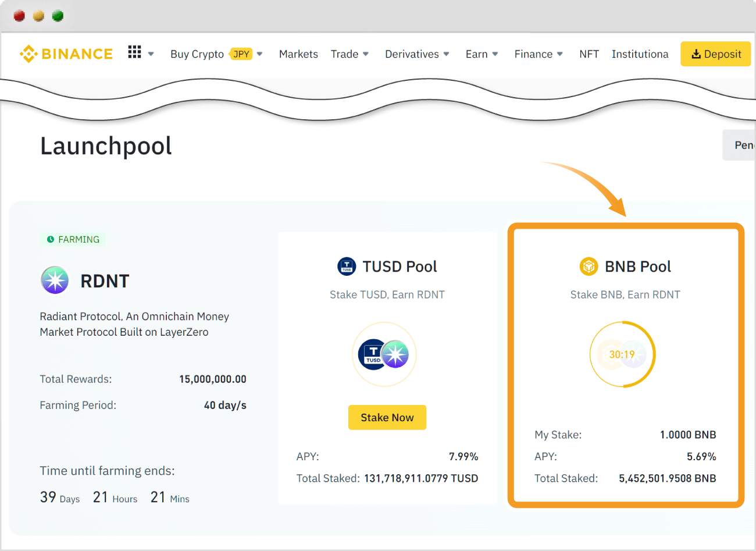
Task: Click the 21 Hours countdown value
Action: 115,497
